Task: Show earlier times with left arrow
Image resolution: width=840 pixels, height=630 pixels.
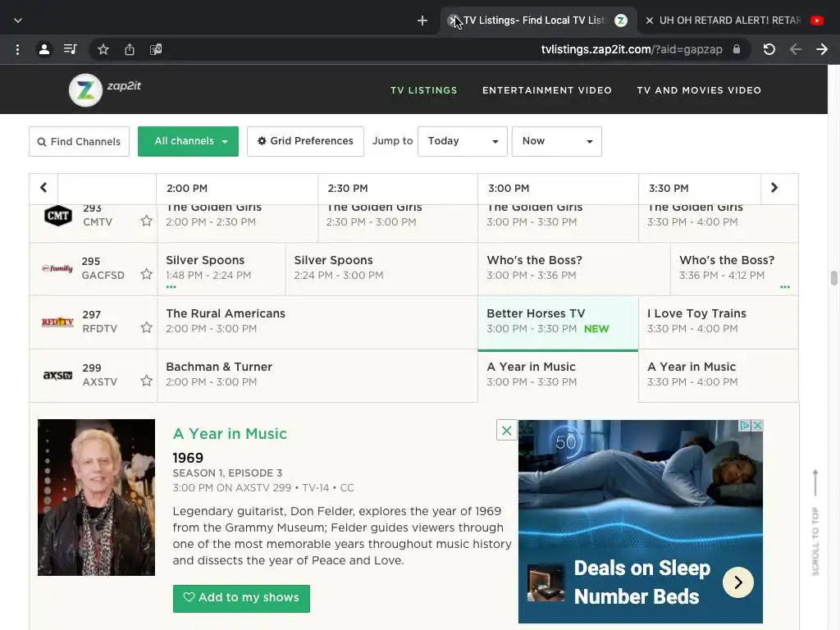Action: (43, 188)
